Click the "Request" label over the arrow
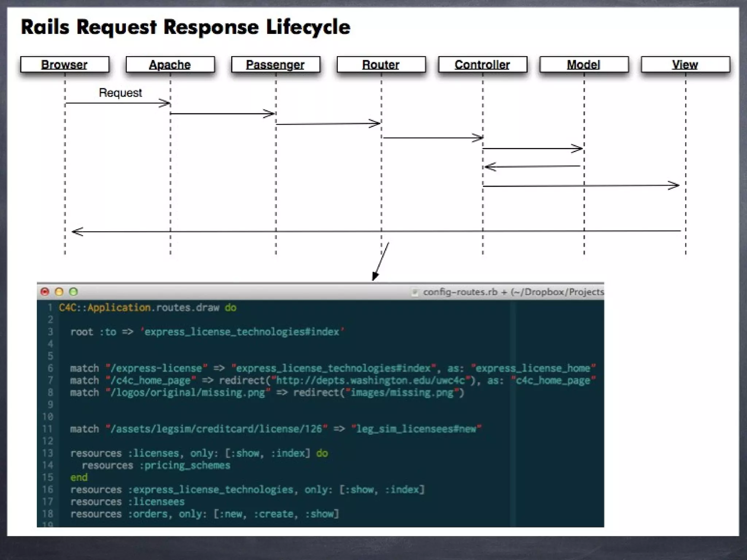Image resolution: width=747 pixels, height=560 pixels. [120, 93]
